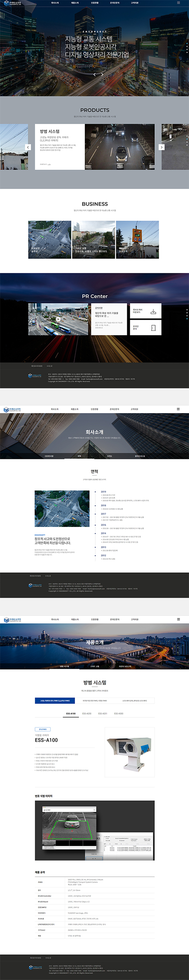Select the blue 고성능 차량번호 판독 카메라 category button
The image size is (189, 980).
coord(55,700)
